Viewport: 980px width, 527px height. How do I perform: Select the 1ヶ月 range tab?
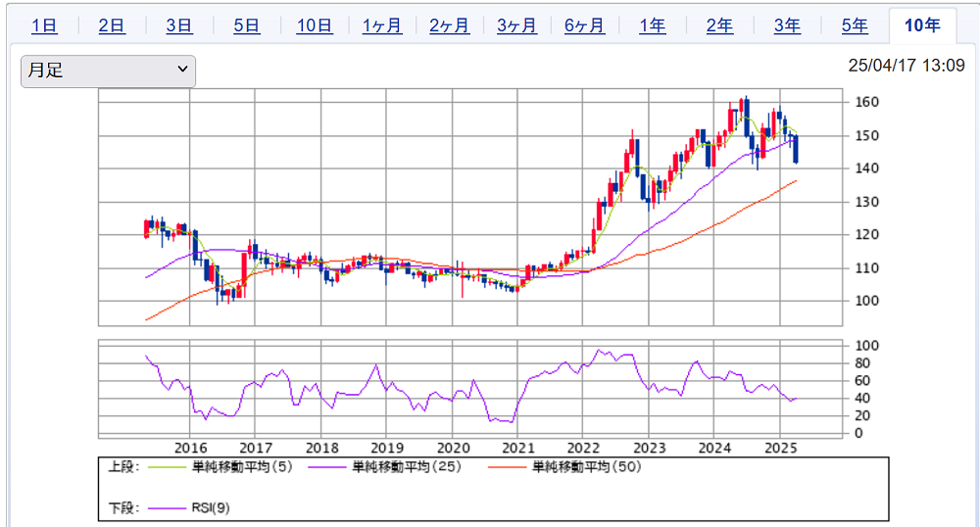[x=382, y=26]
